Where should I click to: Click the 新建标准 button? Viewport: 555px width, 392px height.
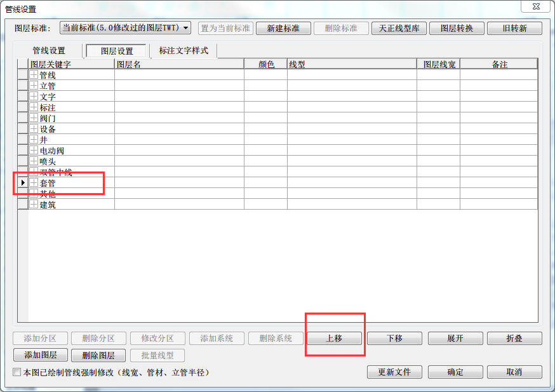[x=283, y=29]
